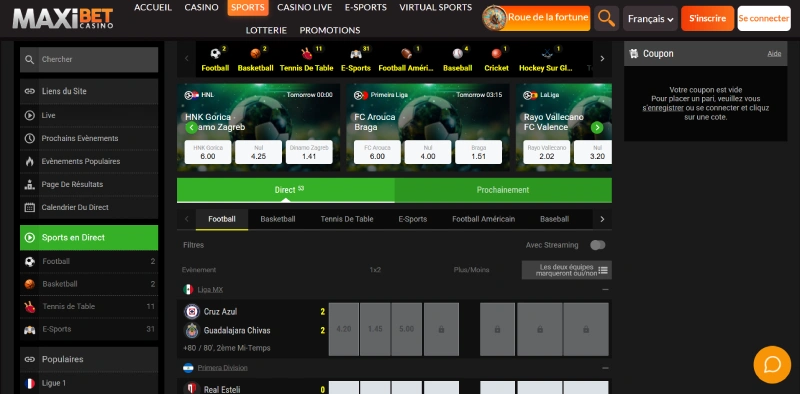Show previous featured match card
Viewport: 800px width, 394px height.
191,128
